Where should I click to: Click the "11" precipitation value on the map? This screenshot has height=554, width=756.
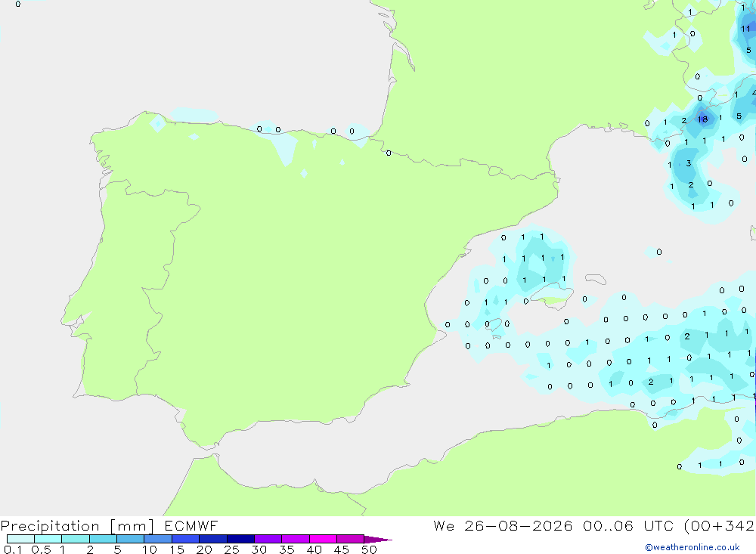[x=745, y=29]
